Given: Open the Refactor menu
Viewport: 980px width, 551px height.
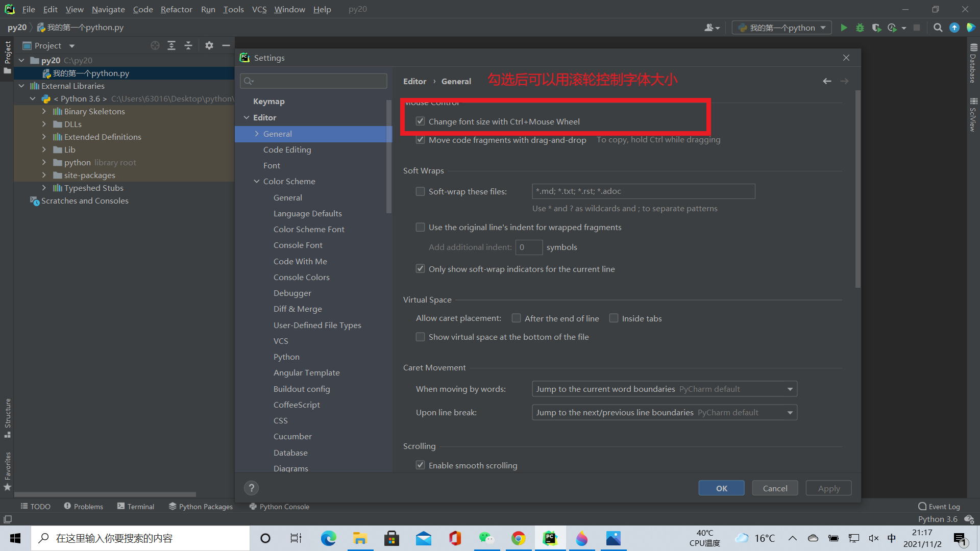Looking at the screenshot, I should coord(176,9).
